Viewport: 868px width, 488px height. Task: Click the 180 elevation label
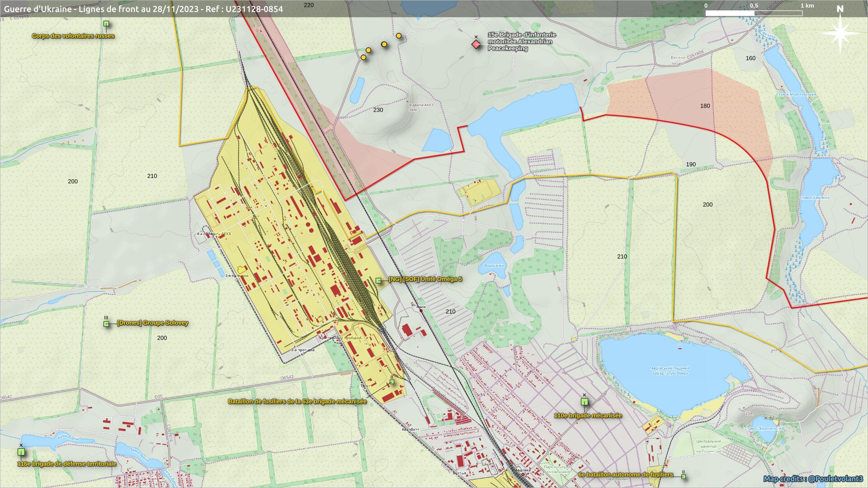705,106
